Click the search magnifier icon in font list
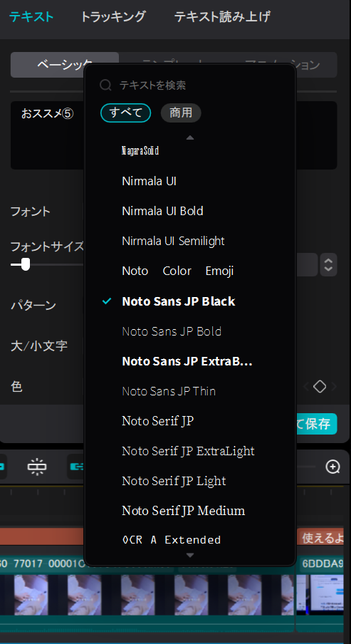 pos(105,85)
